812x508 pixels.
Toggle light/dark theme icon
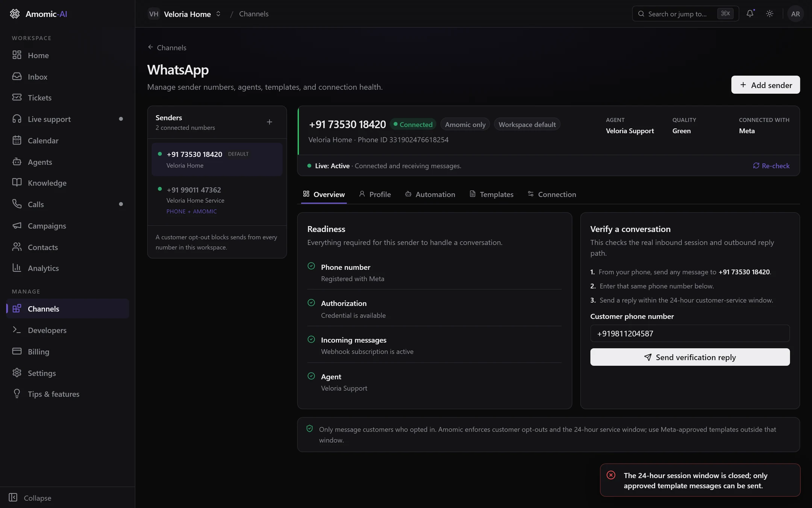pyautogui.click(x=770, y=14)
